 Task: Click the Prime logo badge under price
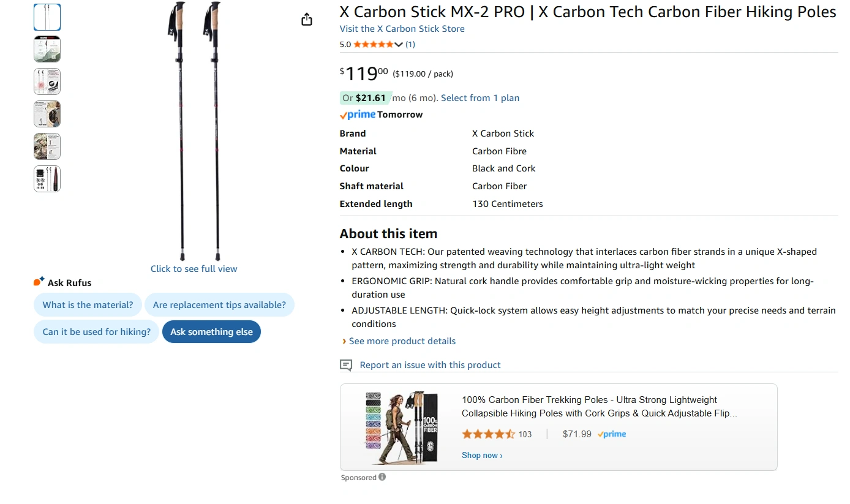[x=358, y=115]
